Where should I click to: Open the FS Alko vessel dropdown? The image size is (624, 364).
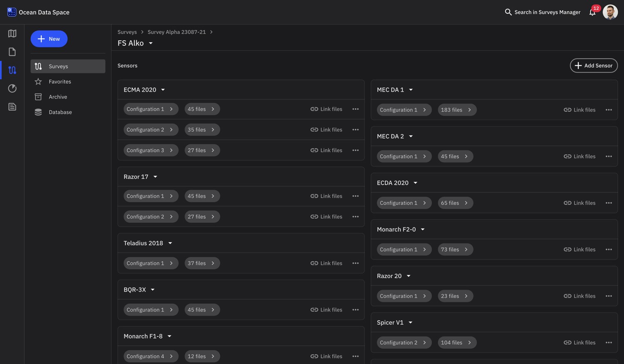[151, 43]
